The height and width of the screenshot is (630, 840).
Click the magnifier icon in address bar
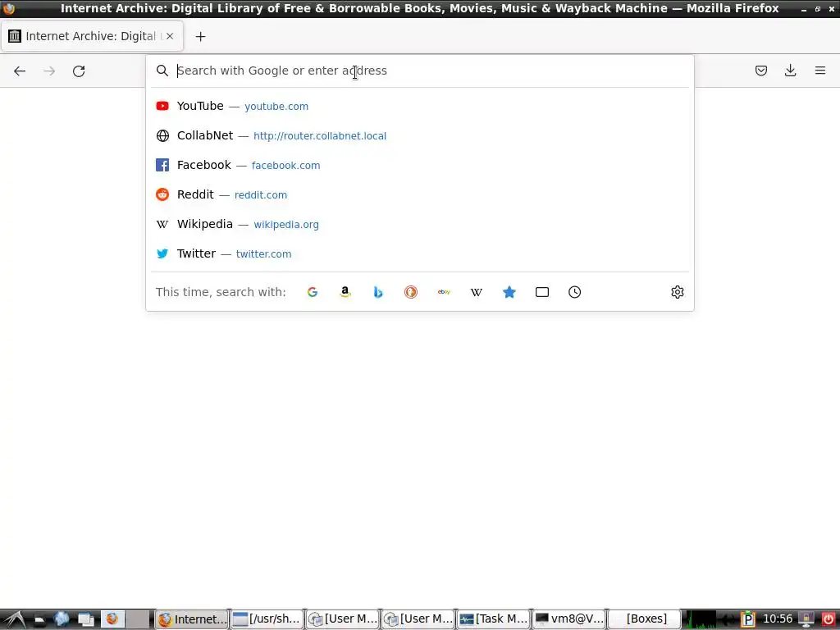click(x=162, y=71)
